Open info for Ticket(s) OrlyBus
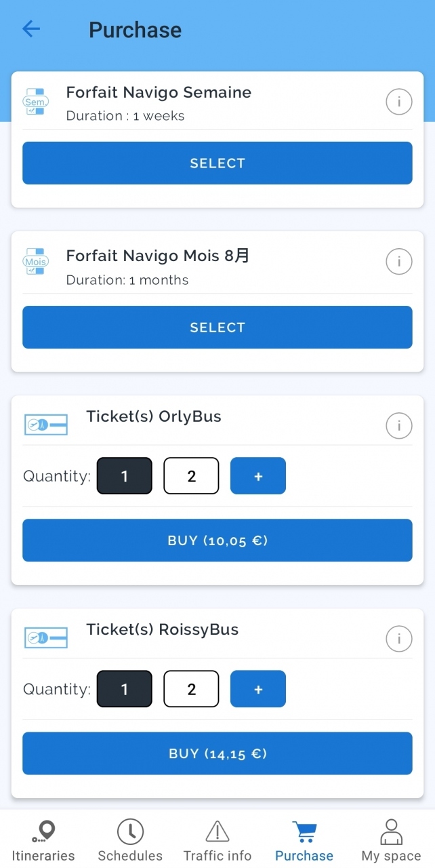This screenshot has height=868, width=435. click(398, 426)
